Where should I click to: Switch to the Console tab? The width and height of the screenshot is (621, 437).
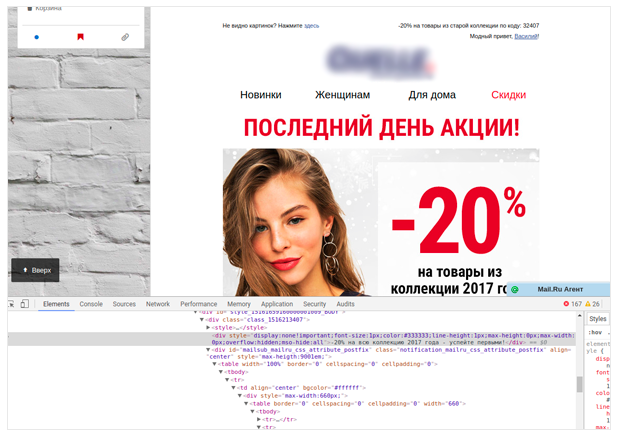(91, 304)
